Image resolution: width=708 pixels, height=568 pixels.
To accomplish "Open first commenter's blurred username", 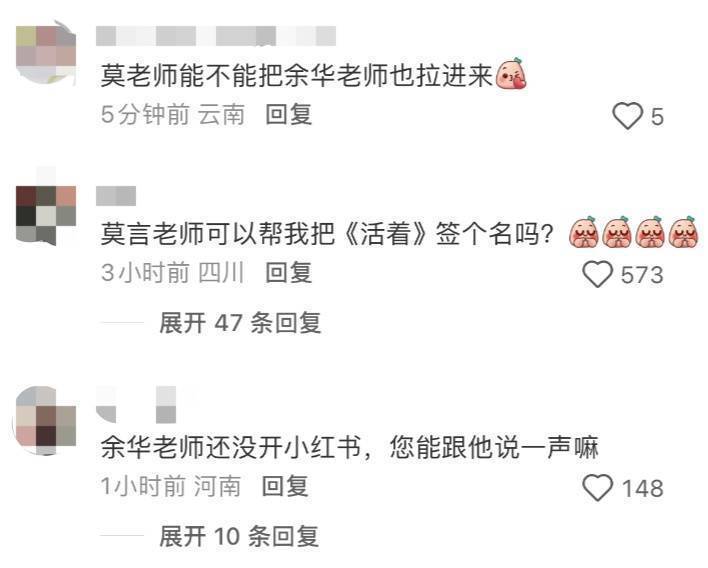I will (216, 36).
